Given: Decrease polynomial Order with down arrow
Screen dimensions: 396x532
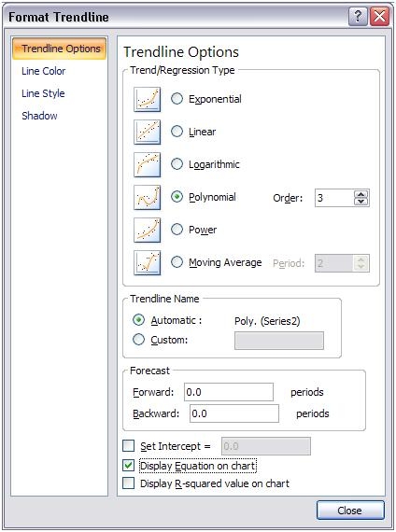Looking at the screenshot, I should pyautogui.click(x=361, y=202).
